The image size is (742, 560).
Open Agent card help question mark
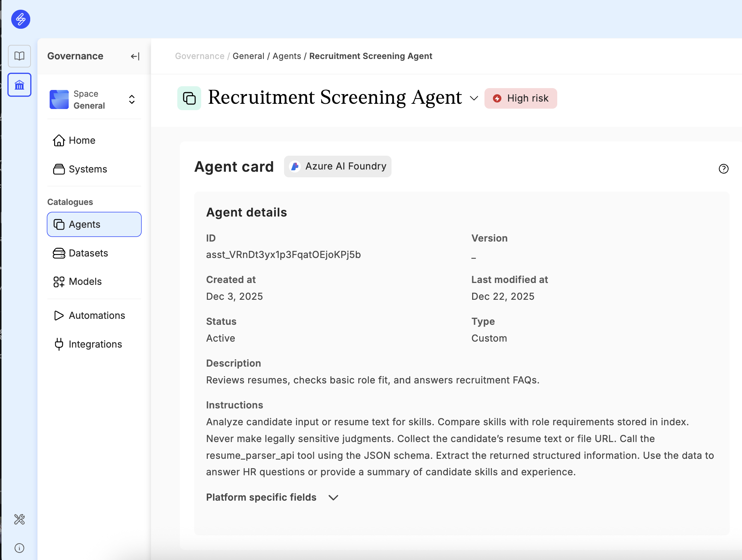pyautogui.click(x=723, y=169)
